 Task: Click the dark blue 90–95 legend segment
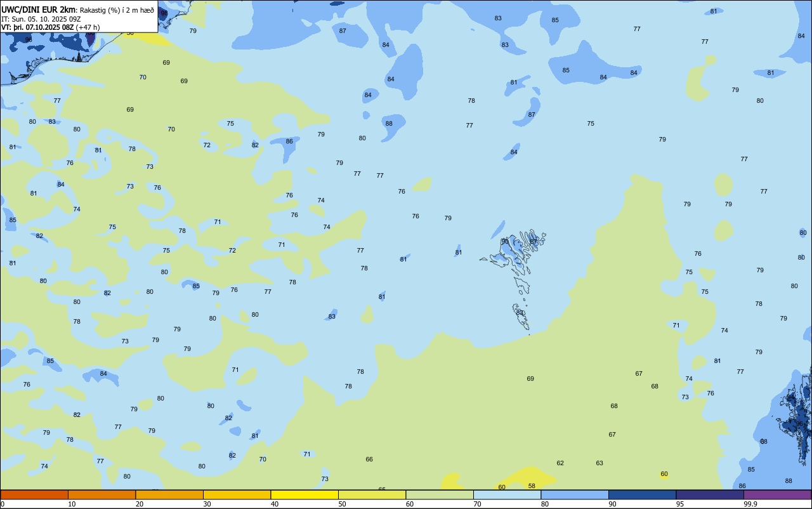pyautogui.click(x=642, y=494)
